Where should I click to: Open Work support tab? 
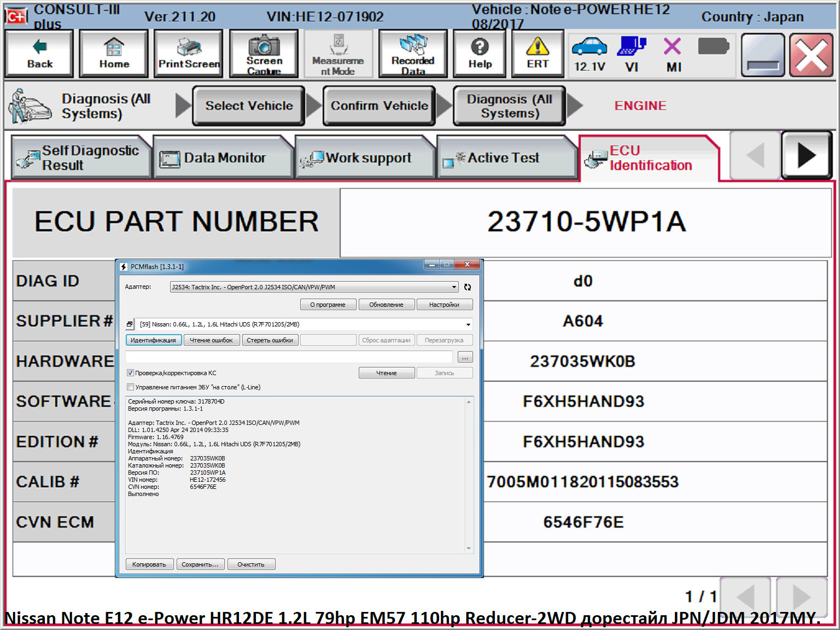click(365, 157)
